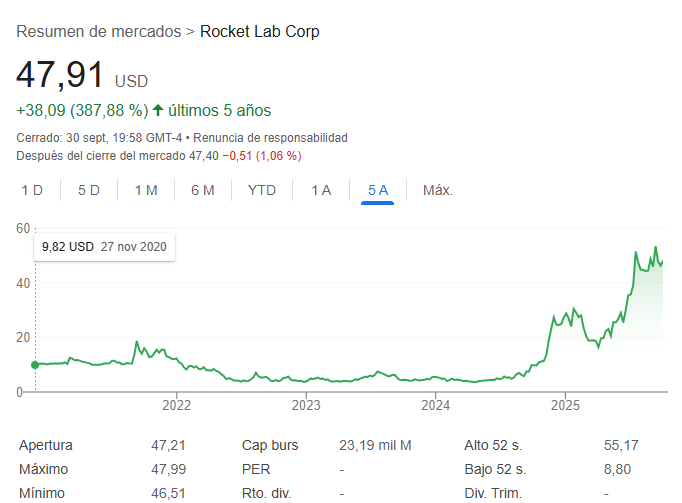The width and height of the screenshot is (682, 503).
Task: Click the 47,91 price value
Action: point(61,77)
